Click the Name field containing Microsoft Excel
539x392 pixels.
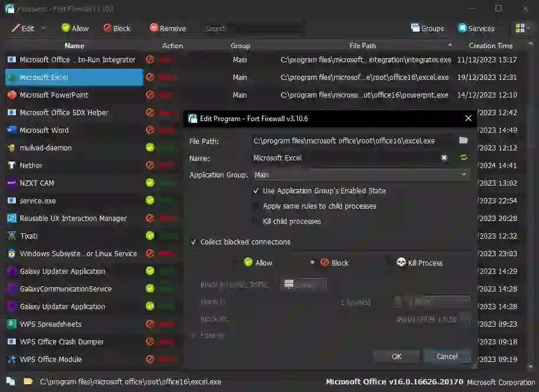coord(345,158)
